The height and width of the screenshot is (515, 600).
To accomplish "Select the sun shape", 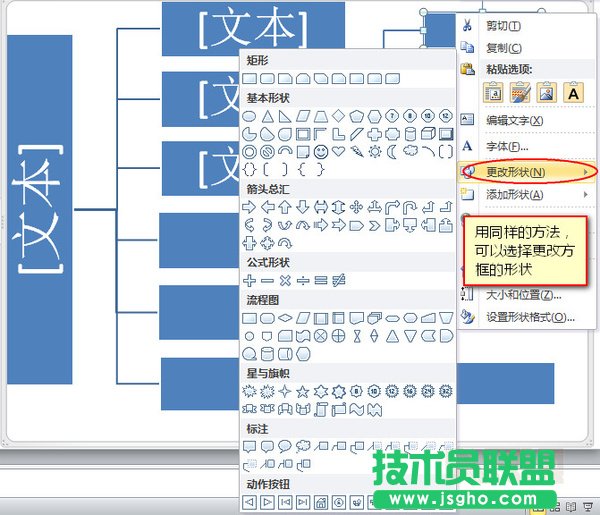I will 375,152.
